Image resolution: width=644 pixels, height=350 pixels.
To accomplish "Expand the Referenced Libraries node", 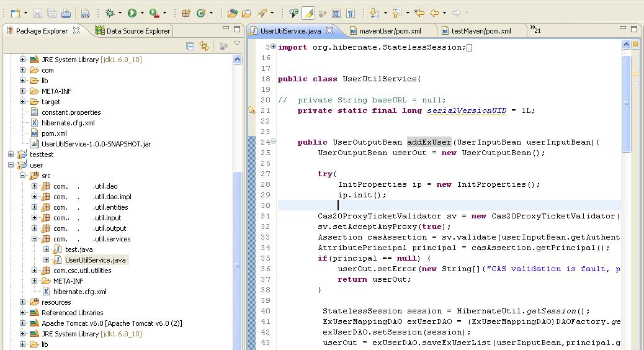I will click(22, 313).
